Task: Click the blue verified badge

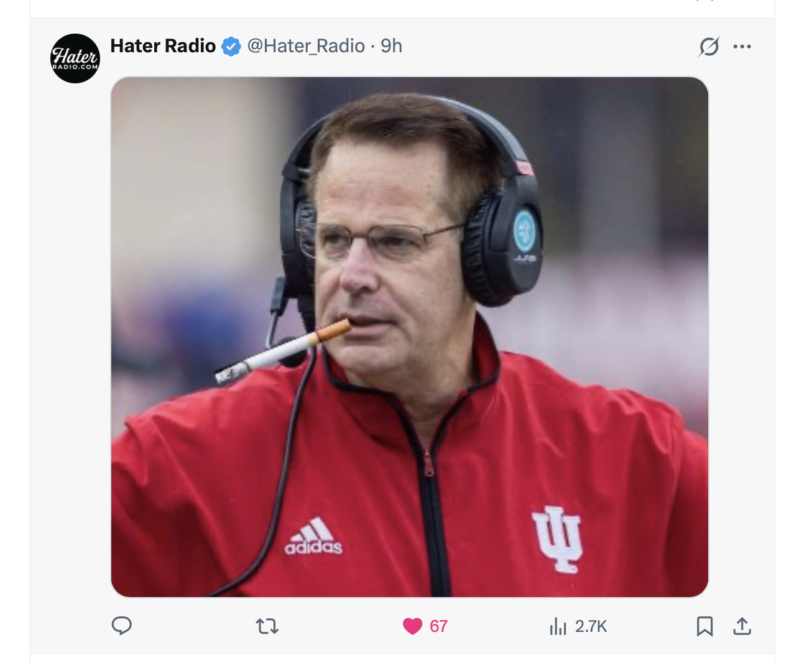Action: click(x=231, y=47)
